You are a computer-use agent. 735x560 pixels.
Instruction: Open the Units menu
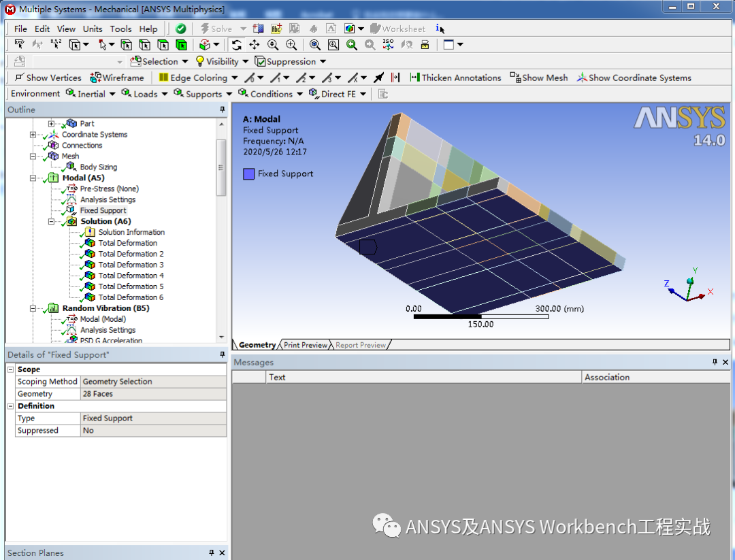click(x=93, y=29)
